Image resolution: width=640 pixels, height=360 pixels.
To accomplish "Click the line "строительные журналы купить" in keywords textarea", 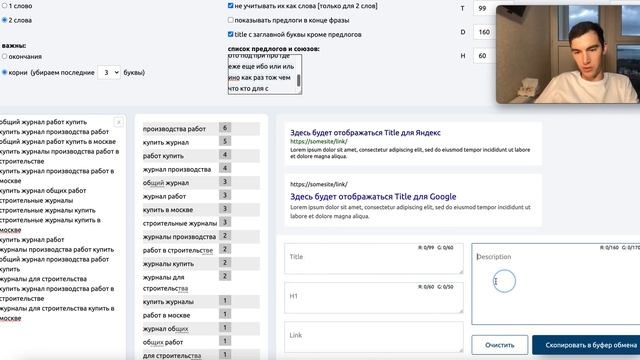I will click(48, 210).
